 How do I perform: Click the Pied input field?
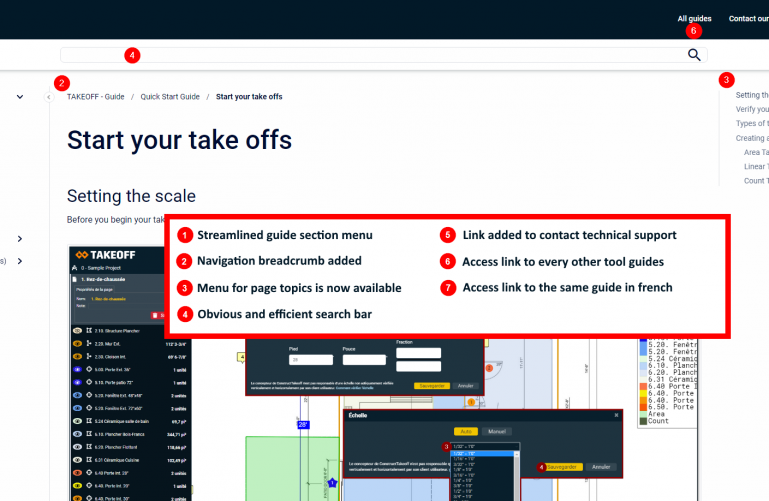point(311,360)
